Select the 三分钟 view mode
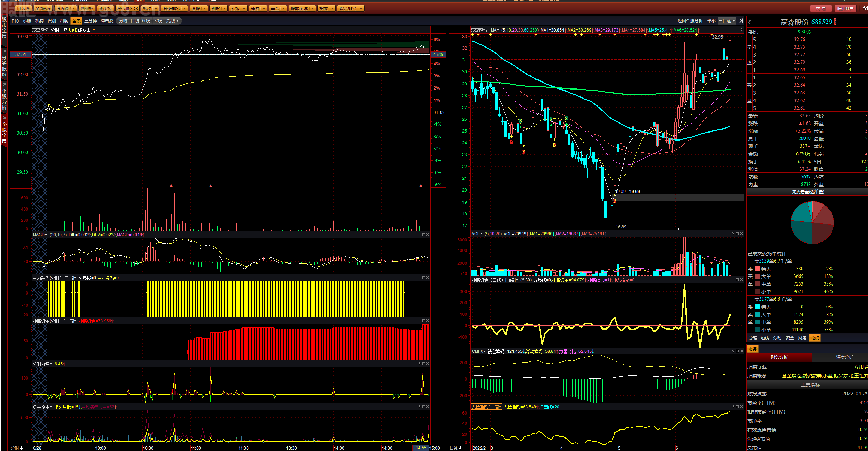The width and height of the screenshot is (868, 451). click(91, 21)
